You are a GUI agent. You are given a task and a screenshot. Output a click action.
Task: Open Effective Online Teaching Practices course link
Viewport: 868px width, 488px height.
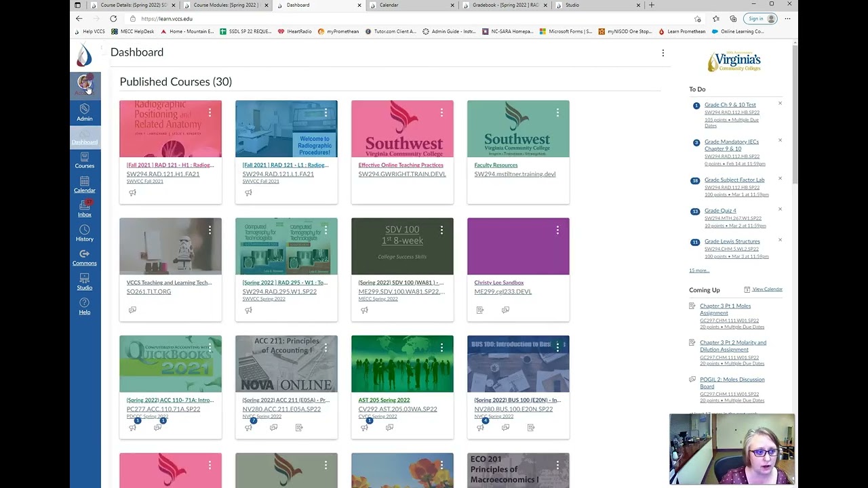click(401, 165)
